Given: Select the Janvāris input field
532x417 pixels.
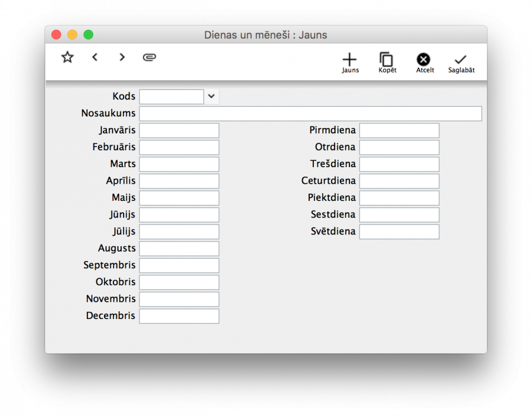Looking at the screenshot, I should pos(179,131).
